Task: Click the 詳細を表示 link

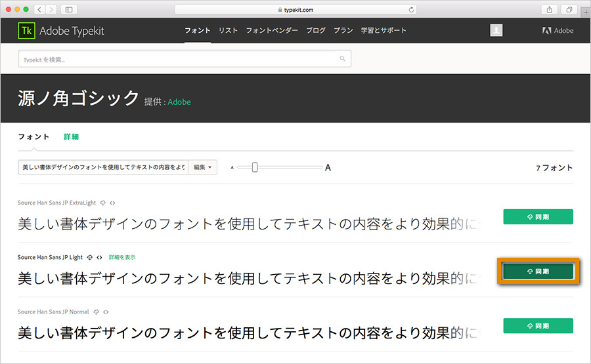Action: coord(122,258)
